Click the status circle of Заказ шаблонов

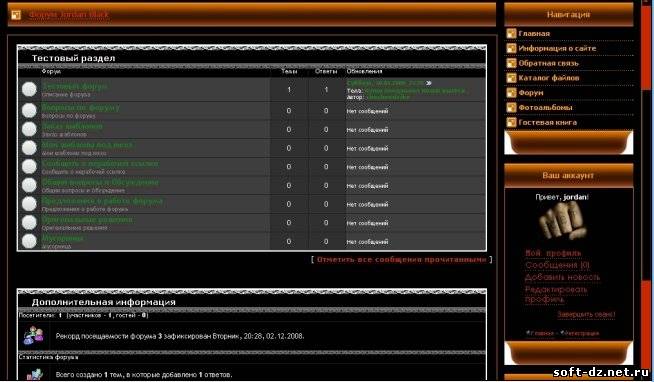tap(29, 129)
